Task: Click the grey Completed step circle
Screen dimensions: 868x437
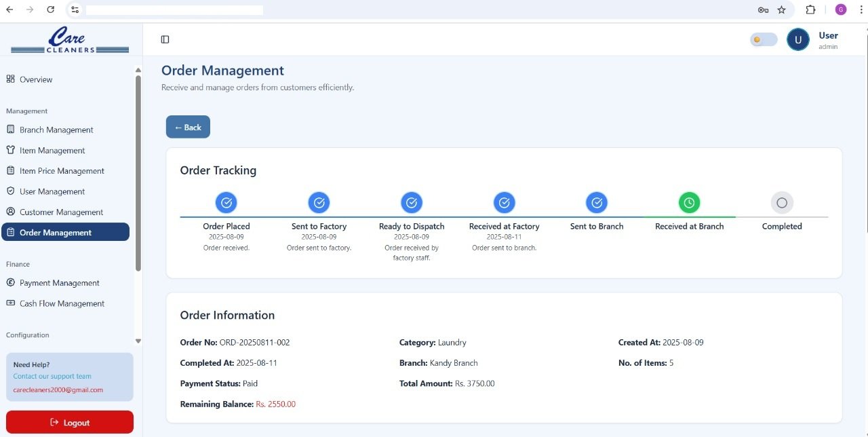Action: coord(781,202)
